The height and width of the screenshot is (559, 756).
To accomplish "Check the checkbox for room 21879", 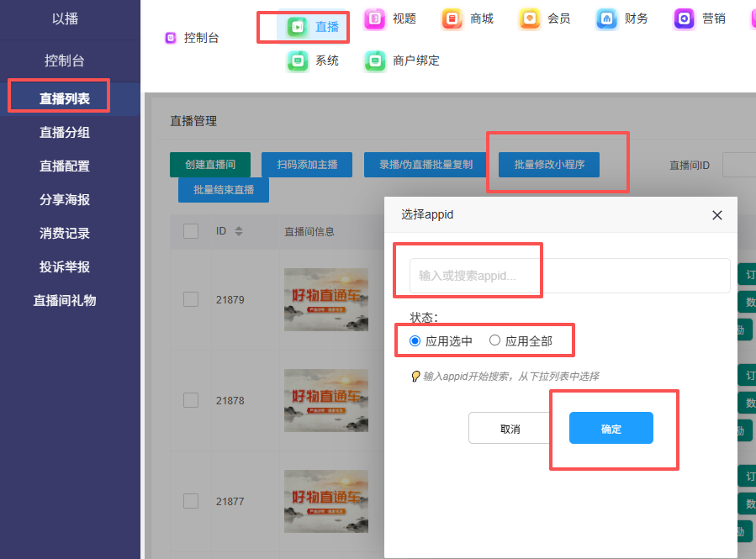I will coord(191,299).
